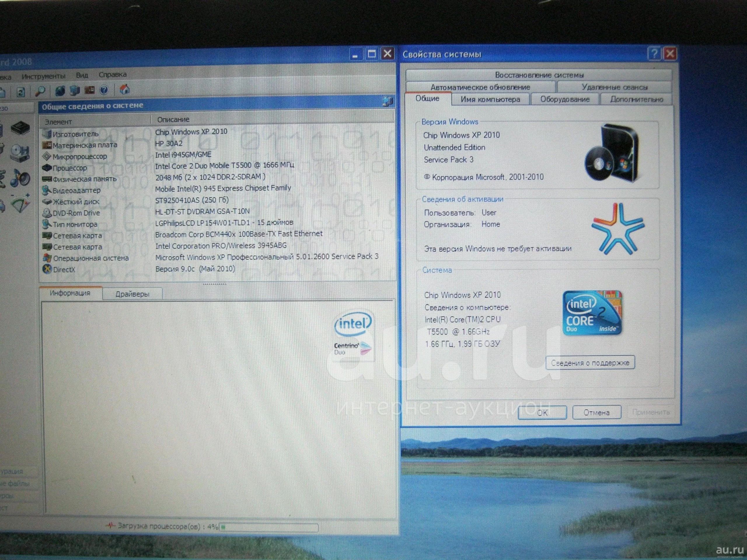
Task: Click the pane splitter grip below list
Action: pos(215,284)
